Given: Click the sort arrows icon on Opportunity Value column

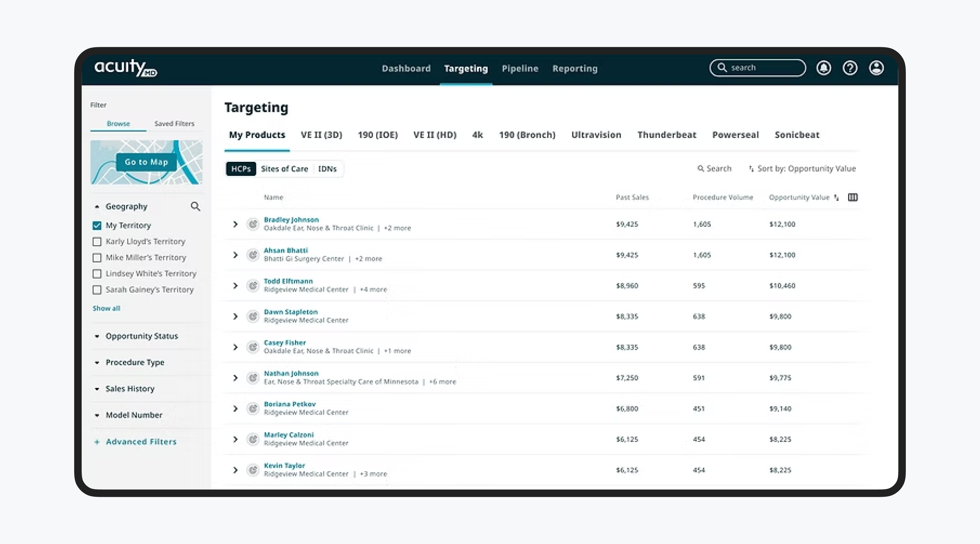Looking at the screenshot, I should click(x=836, y=197).
